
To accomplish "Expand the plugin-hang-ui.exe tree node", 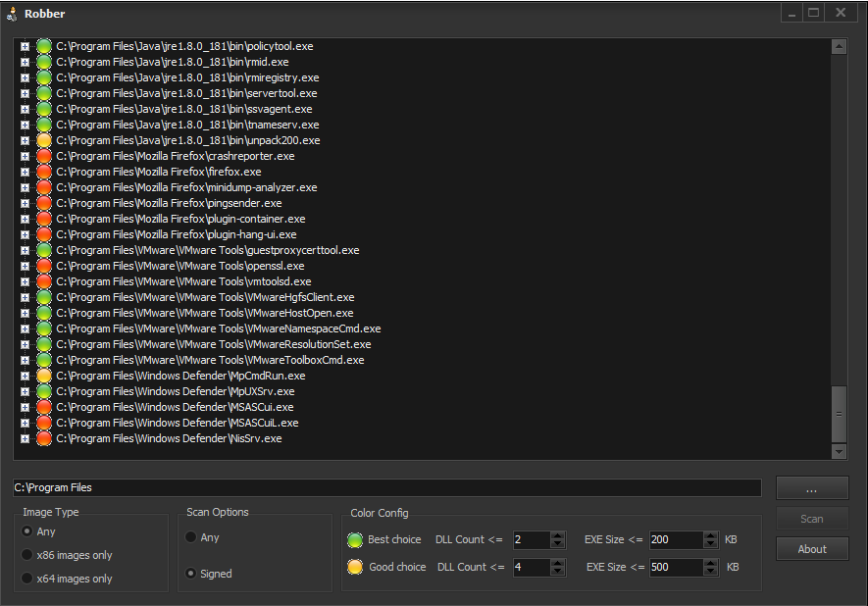I will tap(25, 234).
